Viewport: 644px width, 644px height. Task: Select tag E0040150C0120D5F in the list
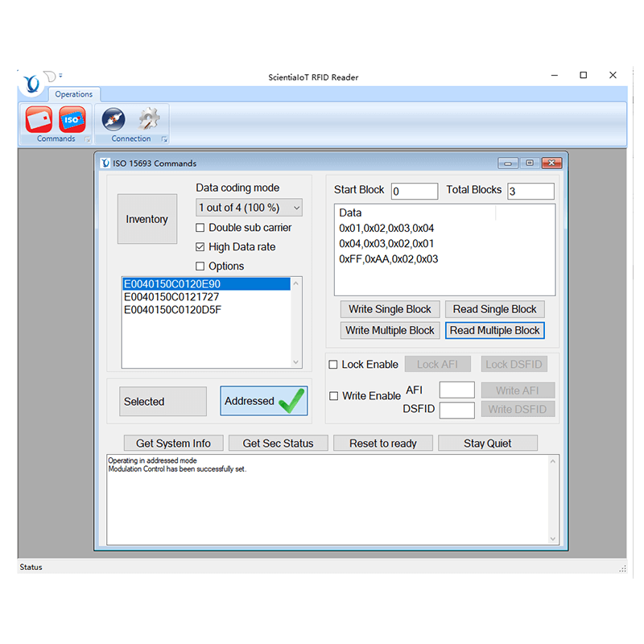point(206,310)
